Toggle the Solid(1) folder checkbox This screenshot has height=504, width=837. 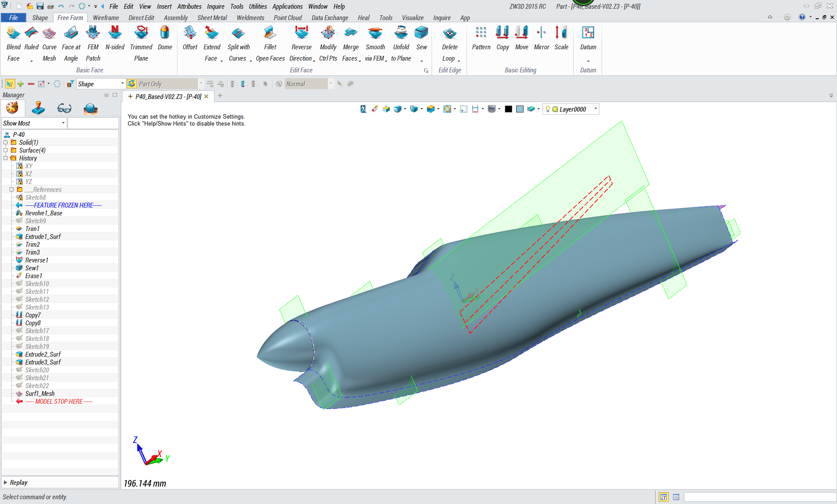coord(6,143)
